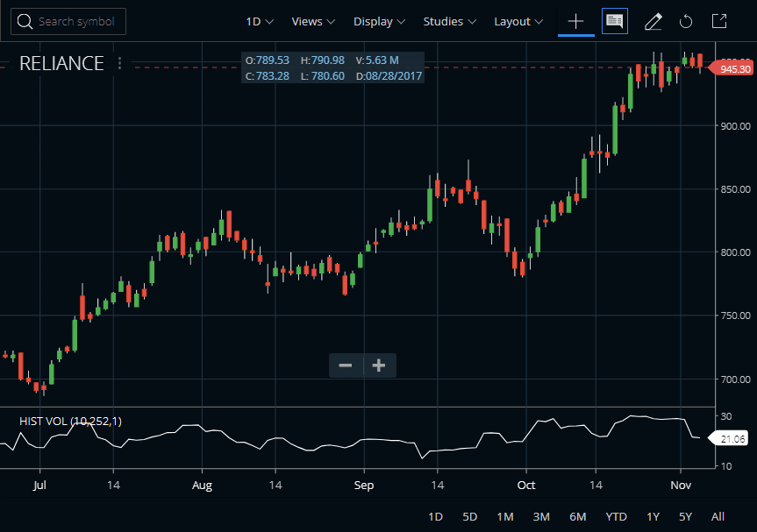
Task: Click the Nov label on date axis
Action: tap(681, 486)
